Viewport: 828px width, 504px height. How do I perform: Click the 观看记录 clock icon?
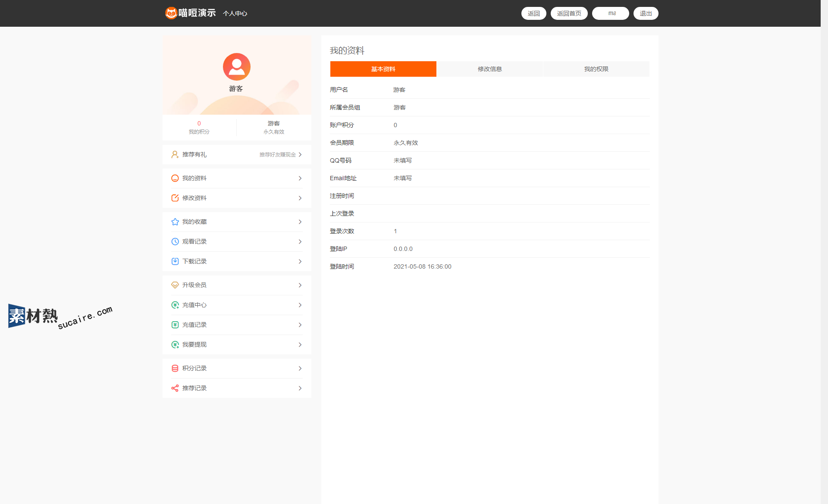pyautogui.click(x=175, y=241)
